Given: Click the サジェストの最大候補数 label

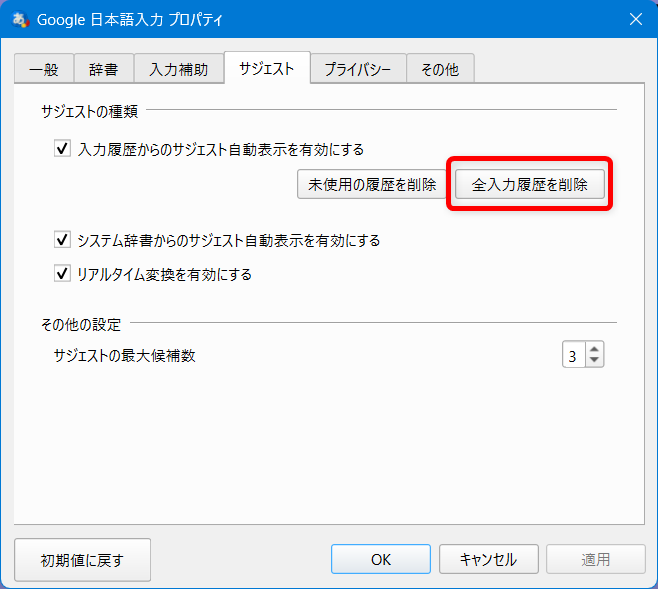Looking at the screenshot, I should pos(125,356).
